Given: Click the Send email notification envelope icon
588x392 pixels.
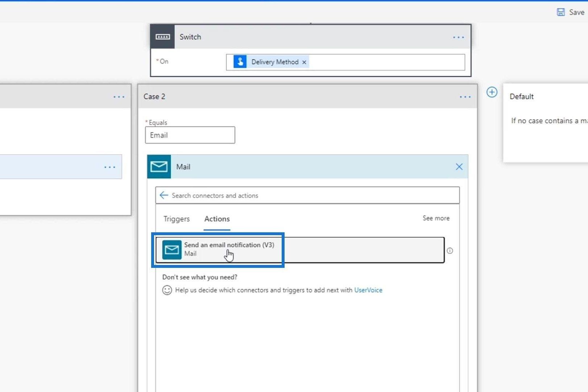Looking at the screenshot, I should click(172, 250).
